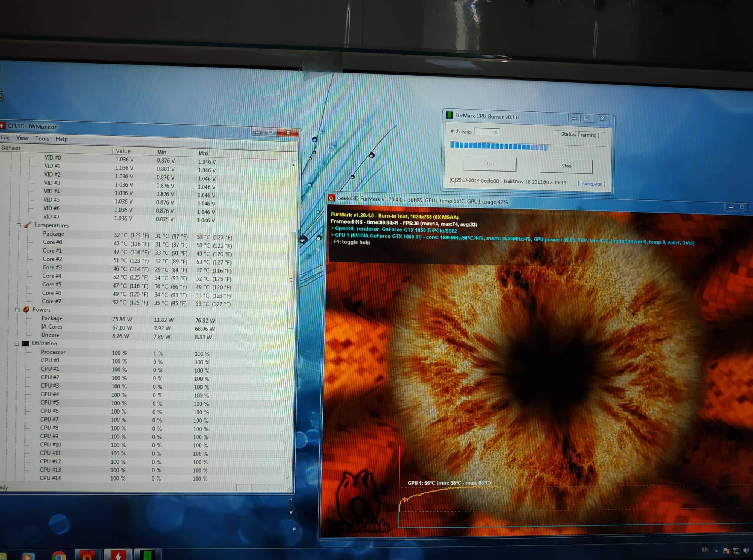
Task: Open the media player taskbar icon
Action: (28, 556)
